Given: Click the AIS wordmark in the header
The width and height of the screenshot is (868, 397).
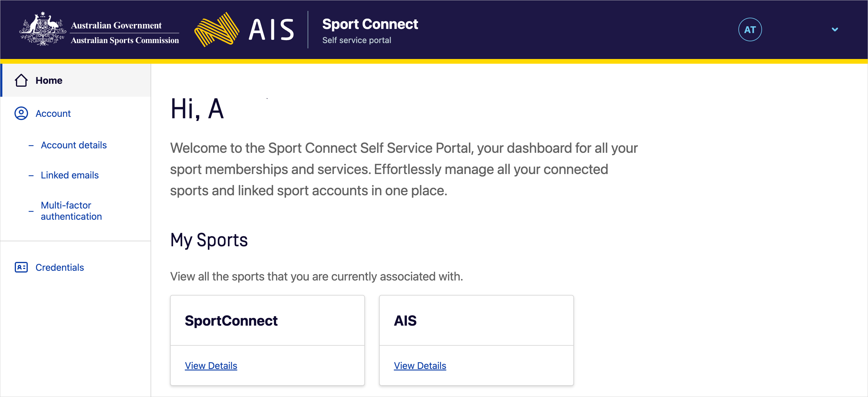Looking at the screenshot, I should (271, 29).
